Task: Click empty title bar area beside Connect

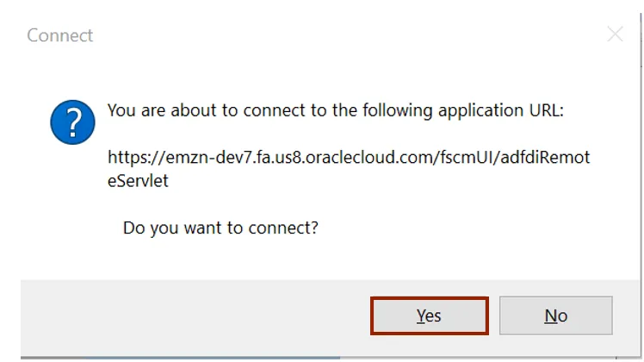Action: [344, 35]
